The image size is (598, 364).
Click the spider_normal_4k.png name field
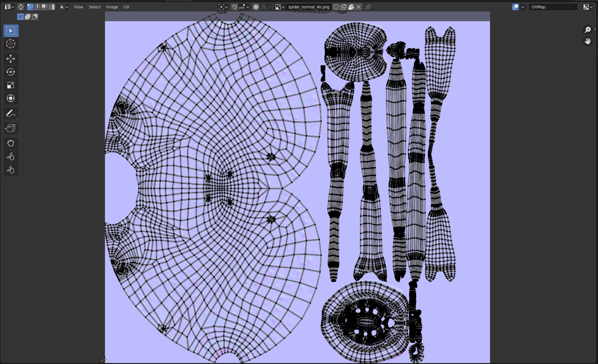[x=309, y=7]
